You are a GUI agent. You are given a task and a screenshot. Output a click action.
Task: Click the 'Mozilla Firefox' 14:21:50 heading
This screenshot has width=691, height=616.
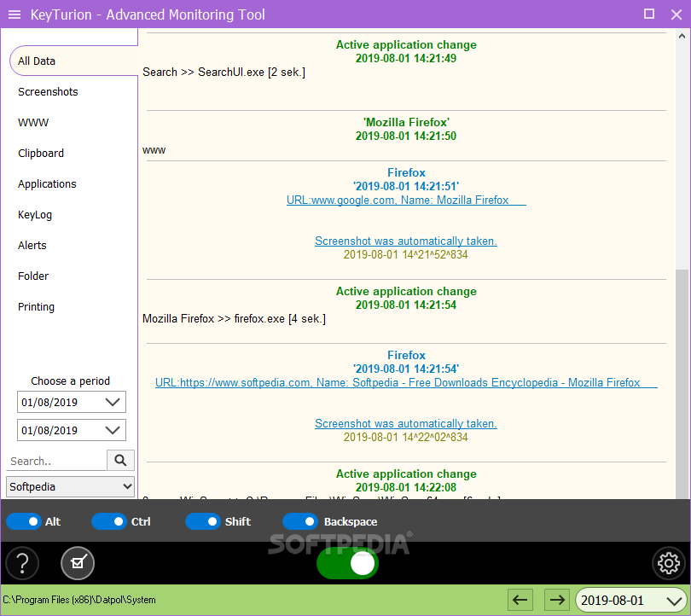pyautogui.click(x=406, y=122)
